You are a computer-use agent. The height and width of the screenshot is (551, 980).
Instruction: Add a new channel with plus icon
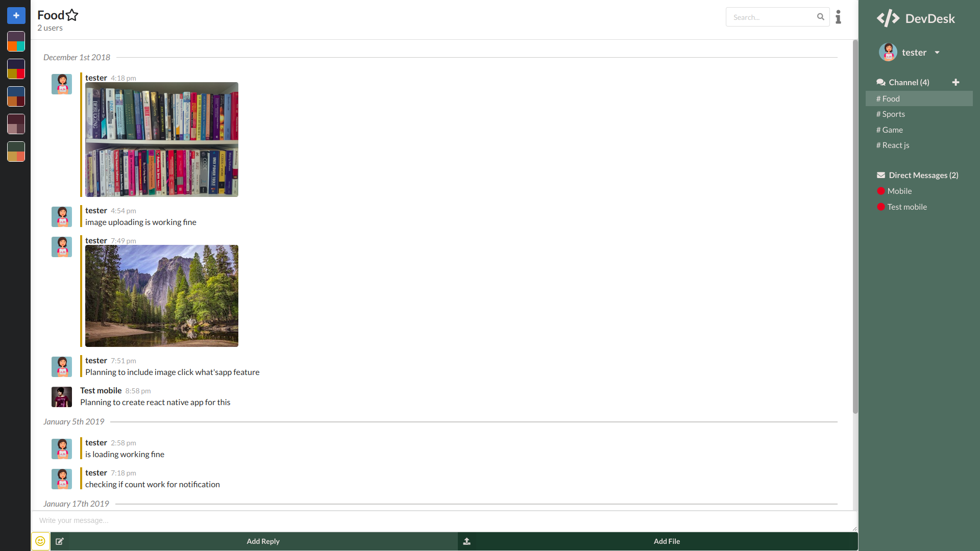tap(955, 82)
